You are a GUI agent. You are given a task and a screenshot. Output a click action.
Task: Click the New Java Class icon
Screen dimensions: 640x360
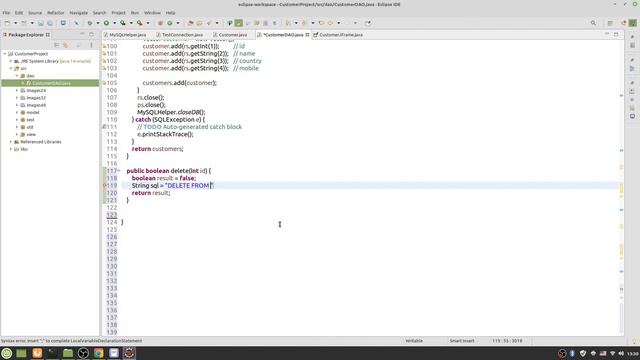(x=170, y=23)
